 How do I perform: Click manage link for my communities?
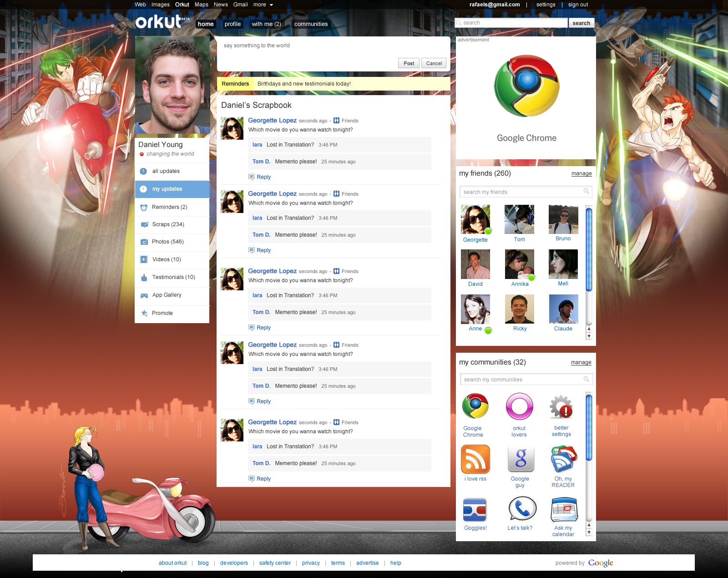coord(581,362)
